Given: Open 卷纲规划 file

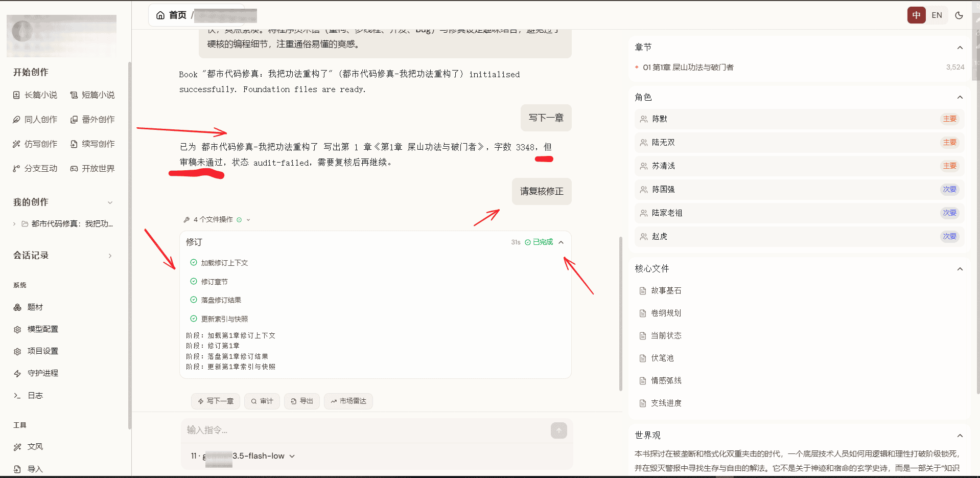Looking at the screenshot, I should coord(661,313).
